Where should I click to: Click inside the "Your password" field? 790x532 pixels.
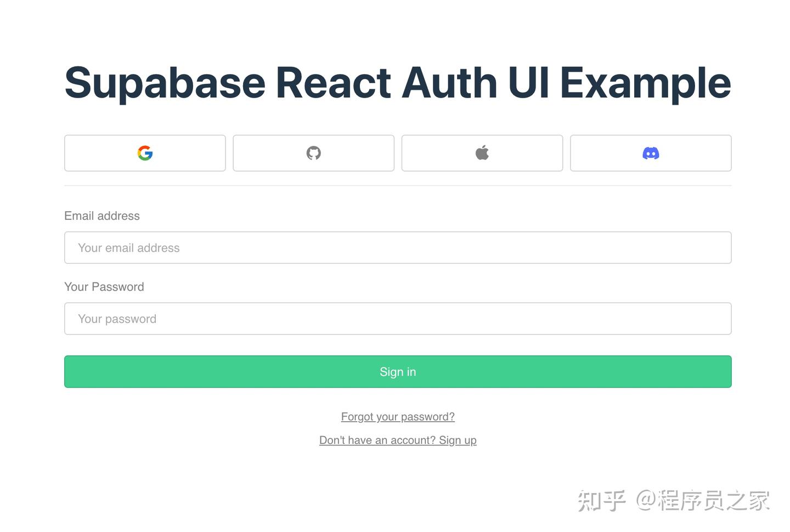398,318
